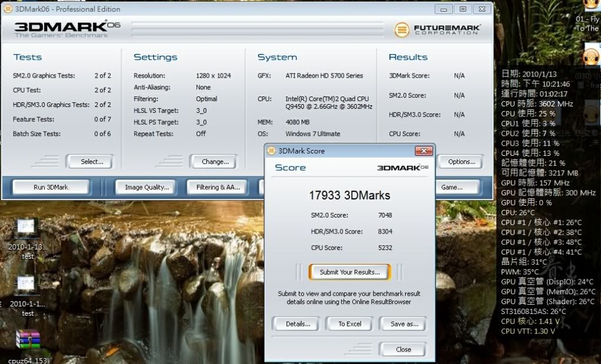
Task: Open Change... under Settings
Action: (213, 162)
